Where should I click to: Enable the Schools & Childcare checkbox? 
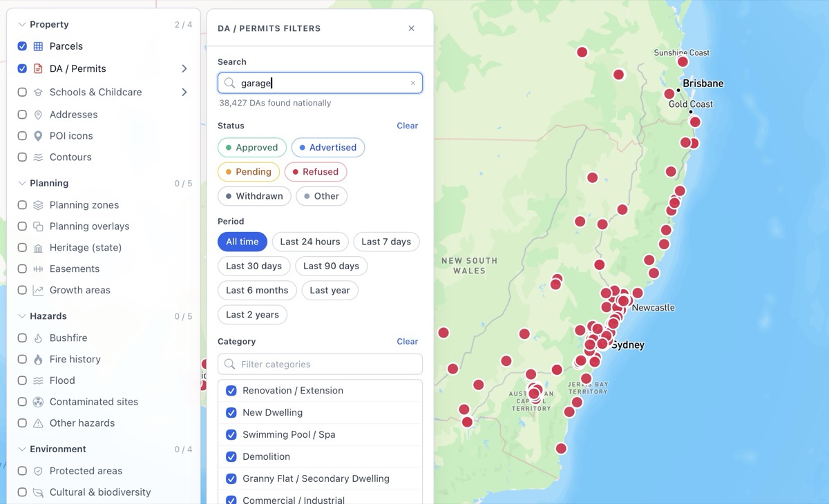[22, 92]
